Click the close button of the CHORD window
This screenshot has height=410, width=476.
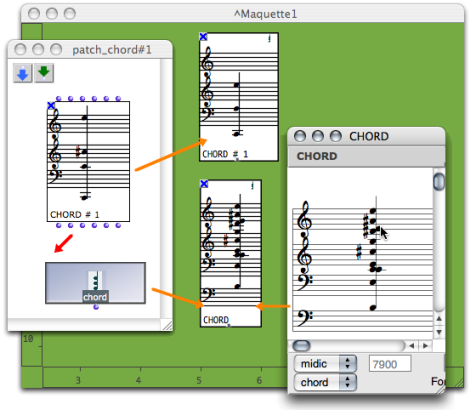pyautogui.click(x=300, y=136)
